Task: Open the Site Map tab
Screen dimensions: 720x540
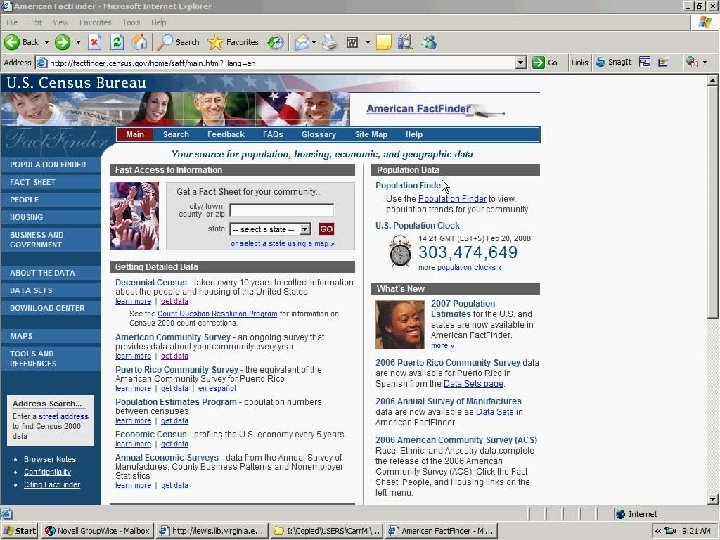Action: [371, 135]
